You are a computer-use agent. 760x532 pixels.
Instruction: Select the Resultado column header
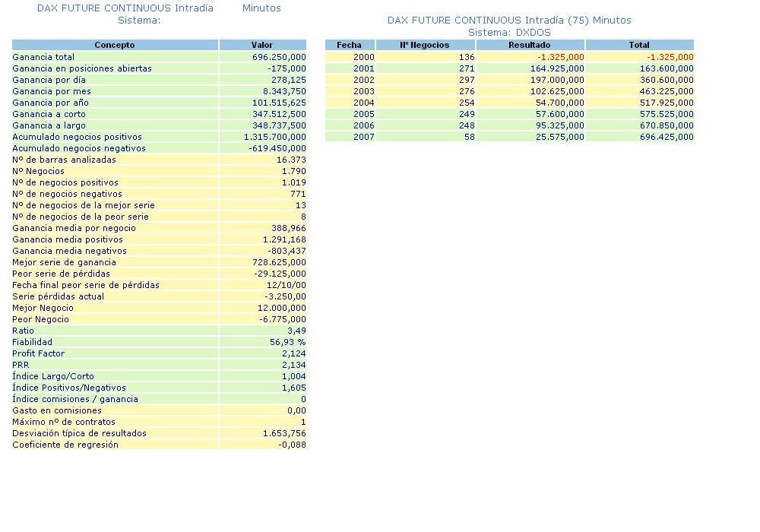pyautogui.click(x=530, y=45)
